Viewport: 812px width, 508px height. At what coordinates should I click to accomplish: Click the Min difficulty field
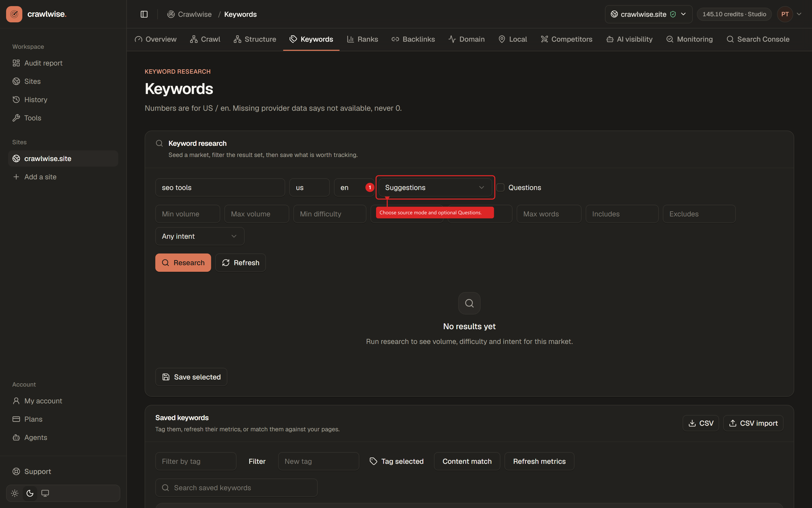tap(330, 214)
